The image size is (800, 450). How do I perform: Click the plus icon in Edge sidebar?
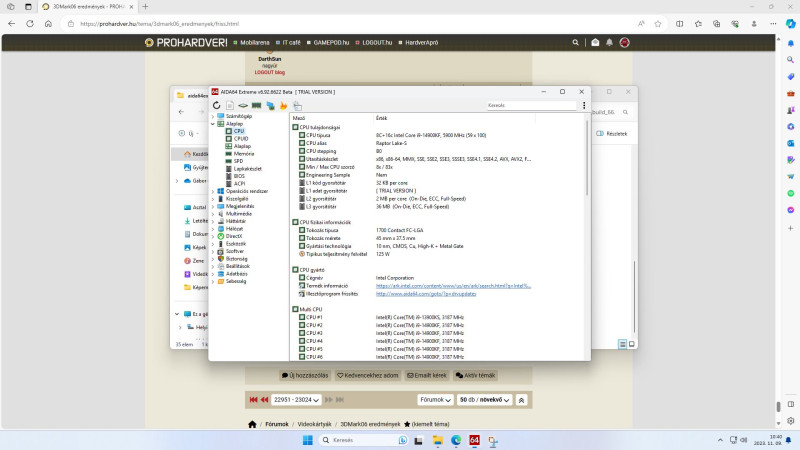[x=790, y=228]
